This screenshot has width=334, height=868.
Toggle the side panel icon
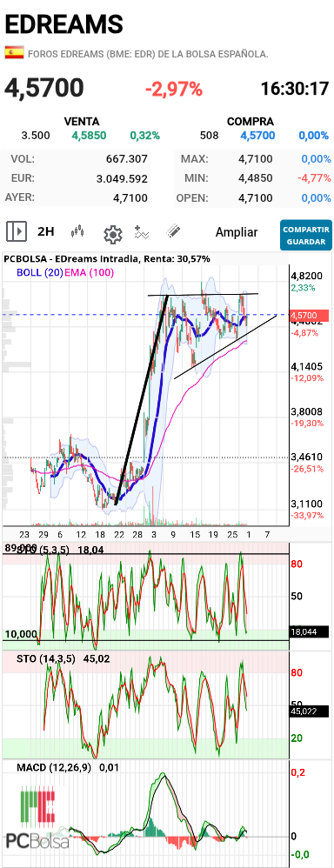[x=16, y=231]
